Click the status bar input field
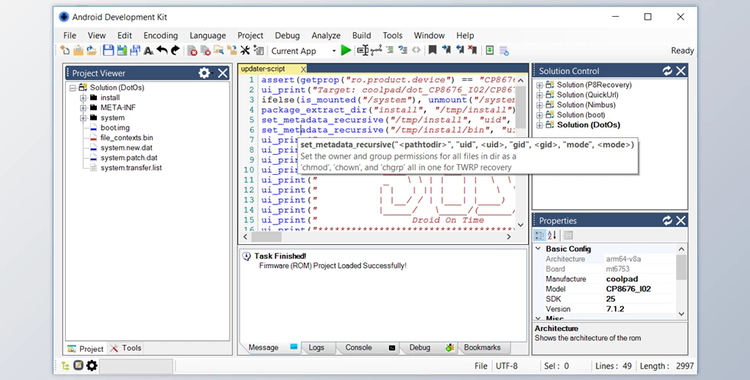Viewport: 750px width, 380px height. (136, 366)
